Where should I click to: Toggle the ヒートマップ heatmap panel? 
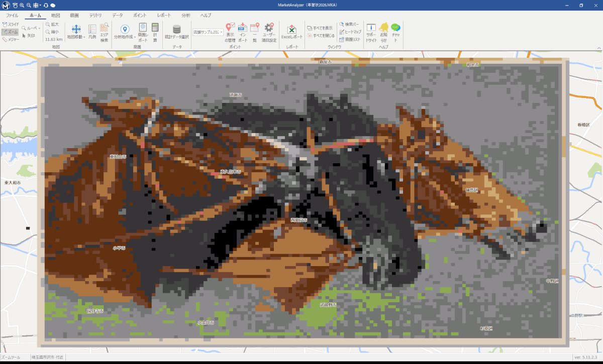350,32
